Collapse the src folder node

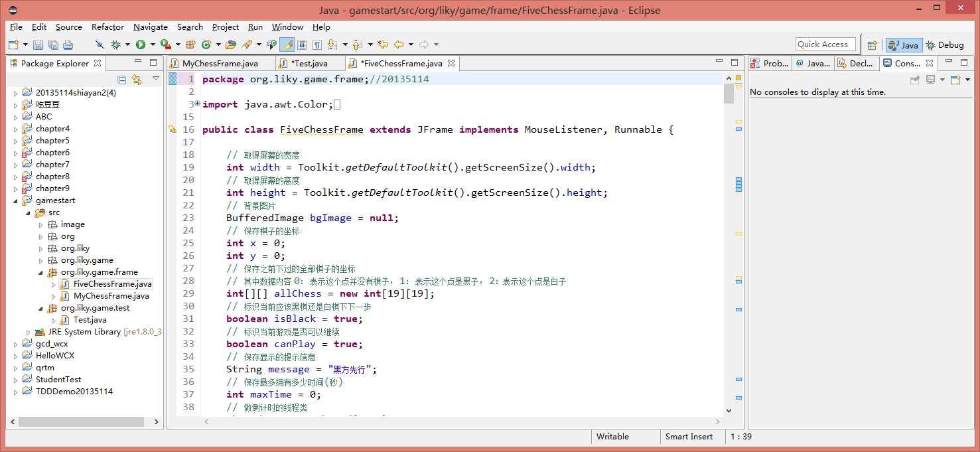(28, 212)
